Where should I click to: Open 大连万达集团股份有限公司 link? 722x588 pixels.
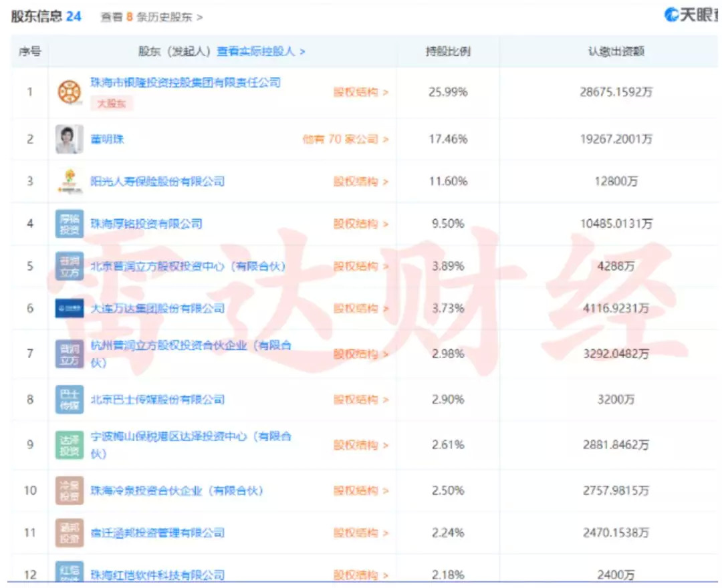tap(158, 308)
